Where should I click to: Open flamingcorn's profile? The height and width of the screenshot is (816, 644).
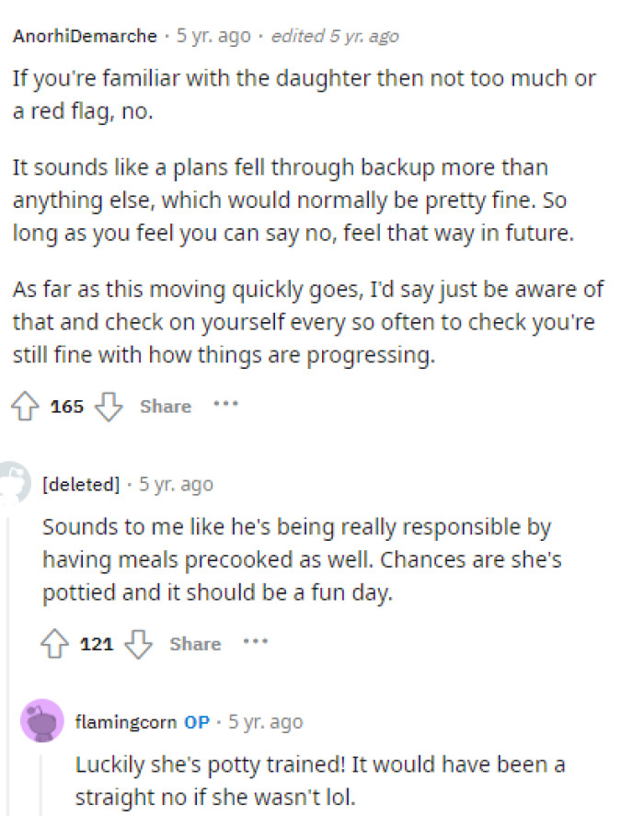pos(125,721)
